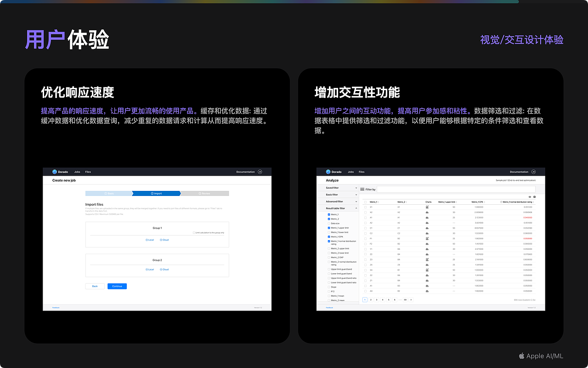Jump to page 59 in pagination
This screenshot has width=588, height=368.
pyautogui.click(x=405, y=300)
